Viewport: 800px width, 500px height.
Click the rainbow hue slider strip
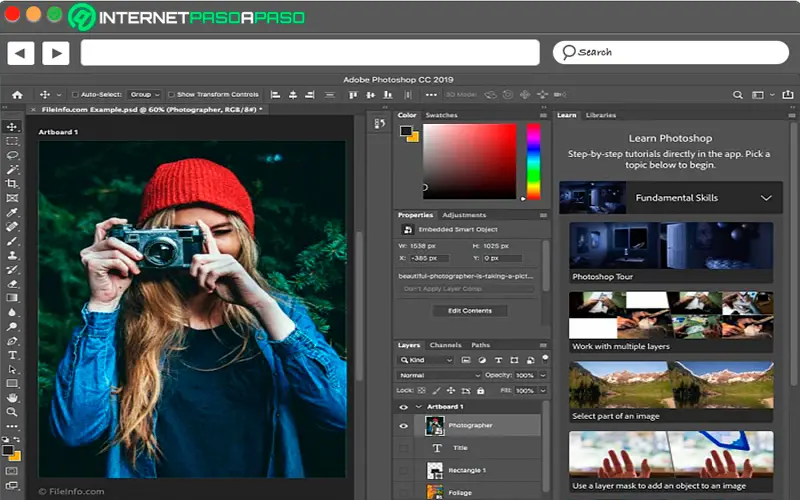[533, 160]
